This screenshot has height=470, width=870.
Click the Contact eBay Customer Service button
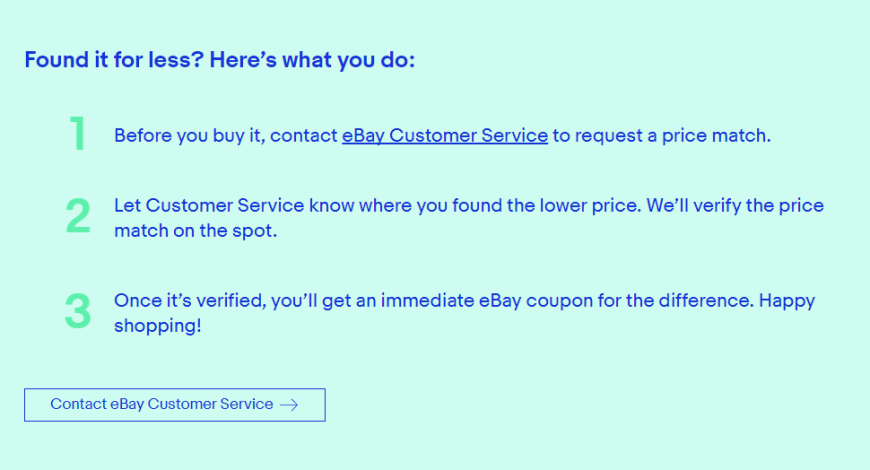(x=175, y=405)
